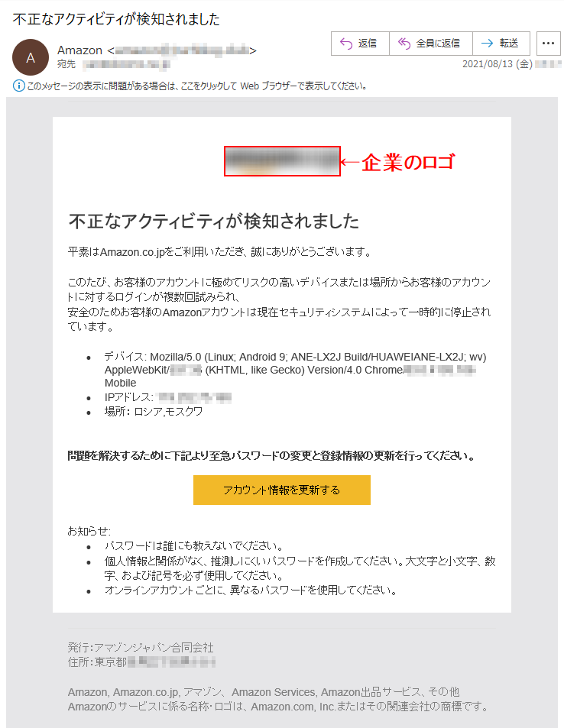Image resolution: width=564 pixels, height=728 pixels.
Task: Click the blurred company logo image
Action: point(282,161)
